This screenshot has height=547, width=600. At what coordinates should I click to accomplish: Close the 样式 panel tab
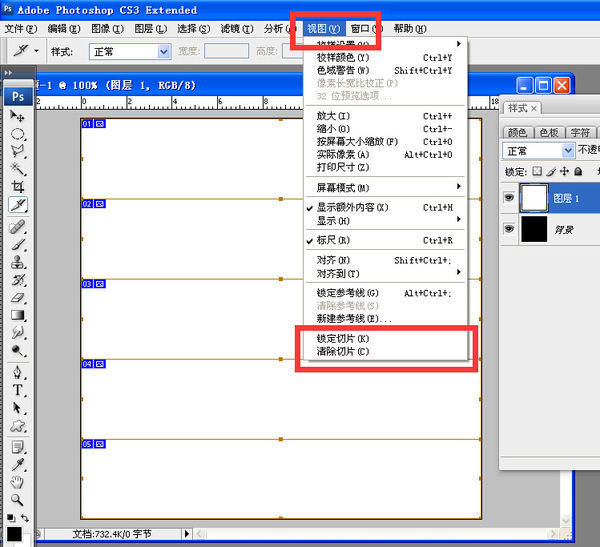tap(534, 109)
